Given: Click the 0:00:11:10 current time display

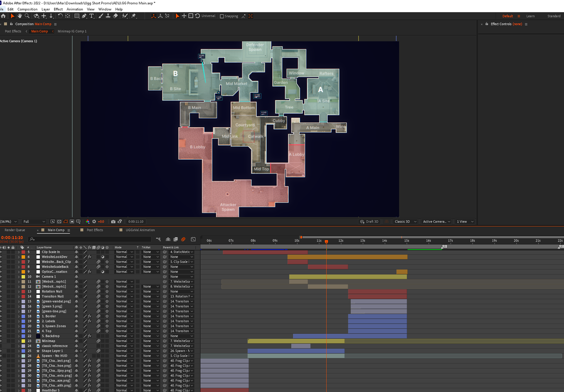Looking at the screenshot, I should pos(12,237).
